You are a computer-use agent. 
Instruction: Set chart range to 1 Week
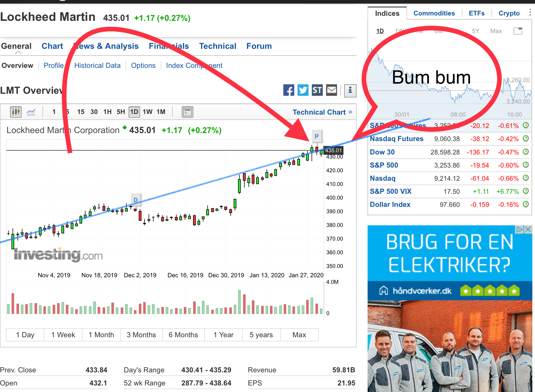pos(63,335)
